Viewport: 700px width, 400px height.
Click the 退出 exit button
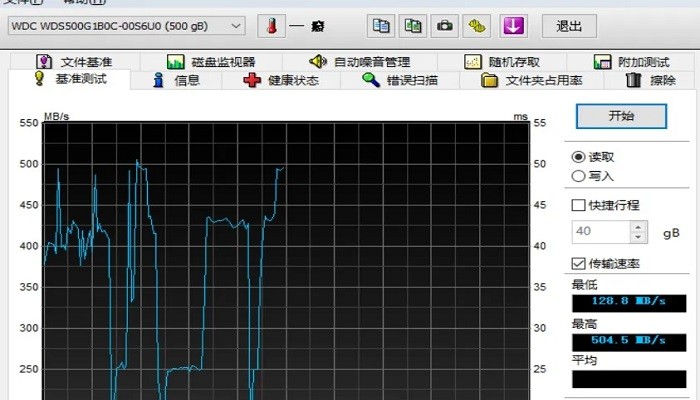point(569,26)
